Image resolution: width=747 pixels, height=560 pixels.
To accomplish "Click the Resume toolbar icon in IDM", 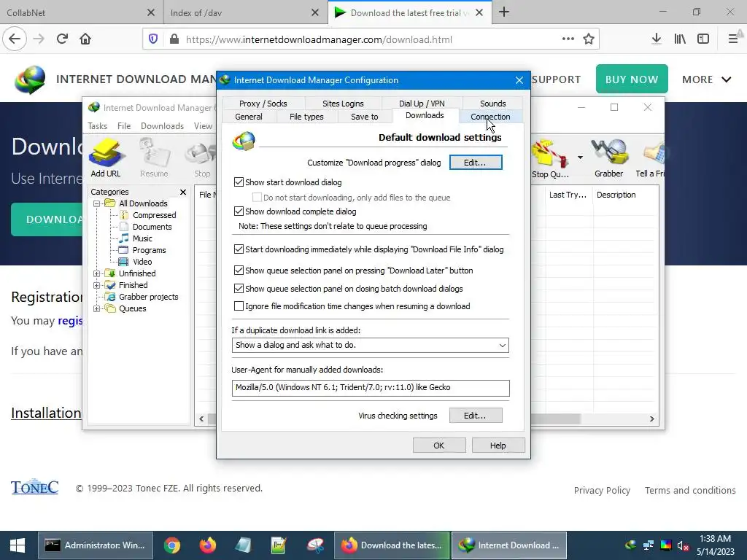I will point(154,157).
